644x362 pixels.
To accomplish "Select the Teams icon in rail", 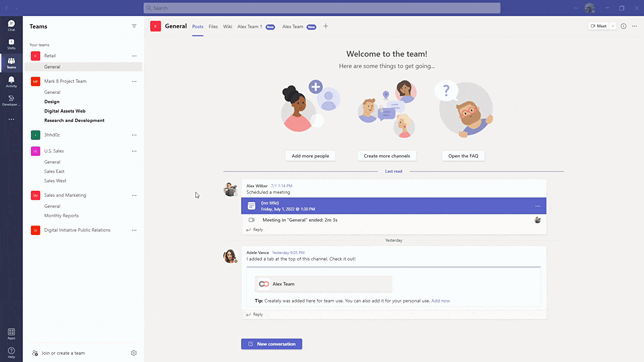I will pyautogui.click(x=11, y=63).
